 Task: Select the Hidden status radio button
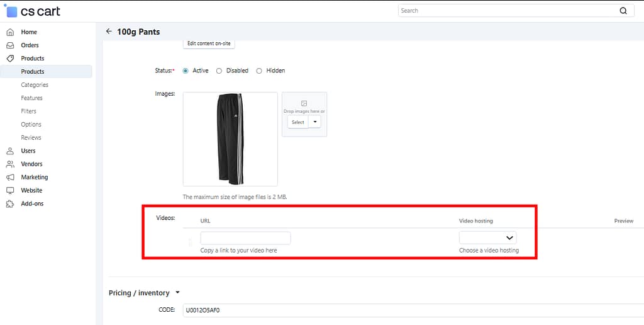tap(258, 71)
